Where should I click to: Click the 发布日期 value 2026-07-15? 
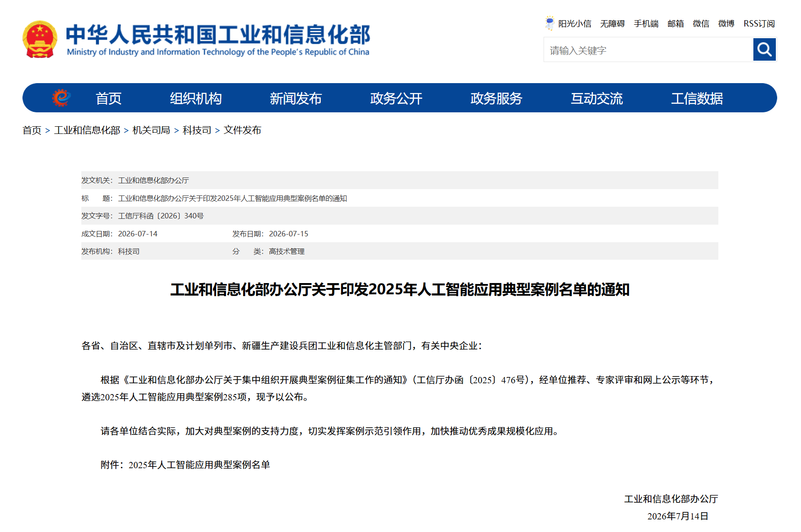click(x=288, y=234)
